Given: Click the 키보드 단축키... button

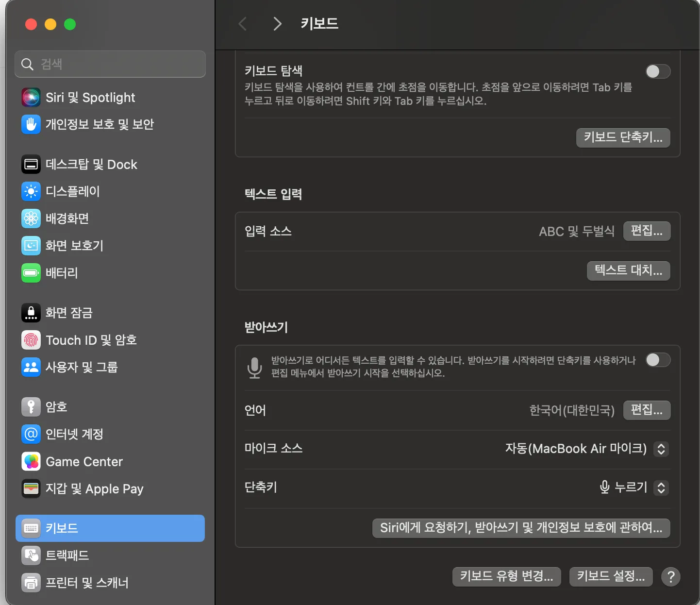Looking at the screenshot, I should [x=623, y=137].
